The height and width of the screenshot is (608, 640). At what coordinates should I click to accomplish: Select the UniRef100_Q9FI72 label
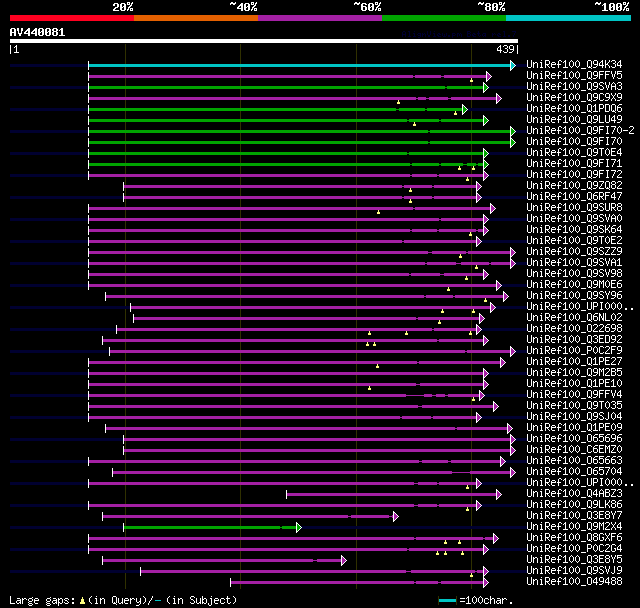pos(574,174)
